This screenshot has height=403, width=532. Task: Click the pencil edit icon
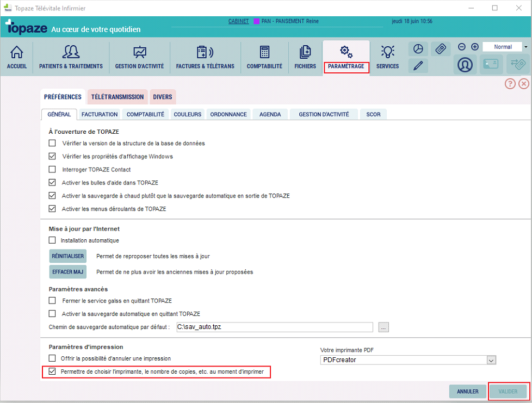[x=418, y=65]
